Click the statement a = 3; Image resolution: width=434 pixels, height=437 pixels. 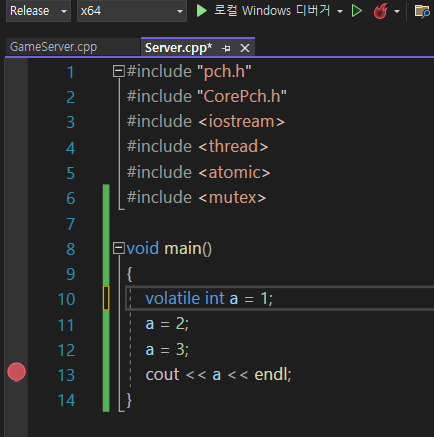[x=167, y=350]
